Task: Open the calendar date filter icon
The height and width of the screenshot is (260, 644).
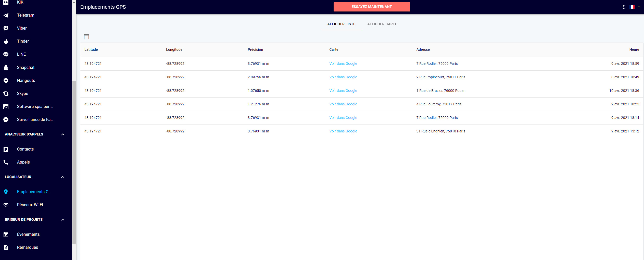Action: pyautogui.click(x=86, y=36)
